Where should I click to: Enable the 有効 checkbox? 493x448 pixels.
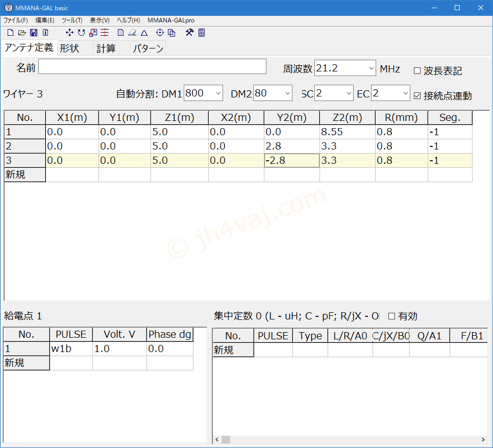pos(391,316)
